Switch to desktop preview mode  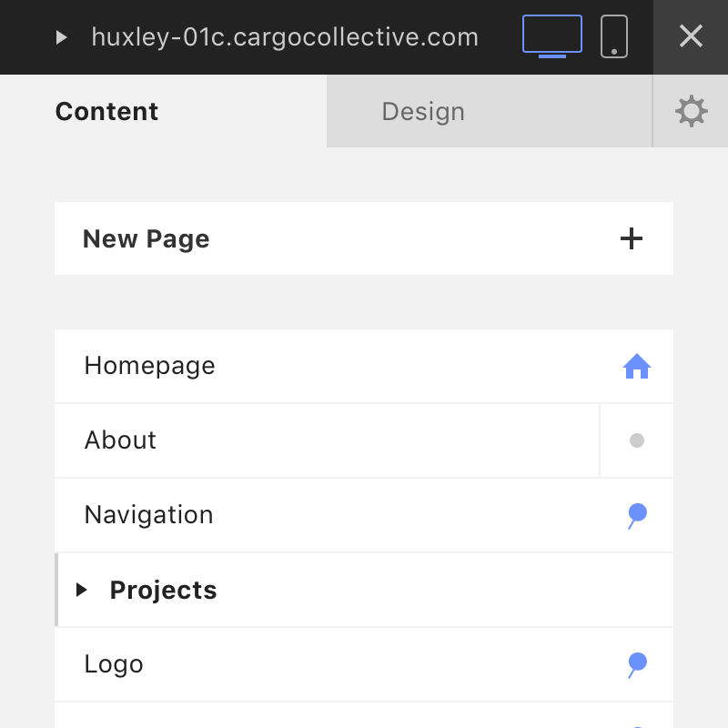(x=551, y=36)
